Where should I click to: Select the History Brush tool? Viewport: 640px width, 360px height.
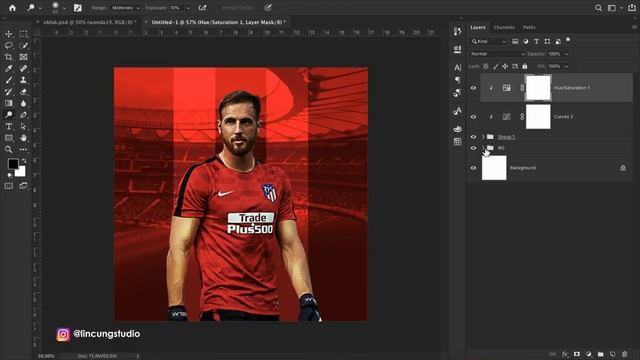click(9, 91)
